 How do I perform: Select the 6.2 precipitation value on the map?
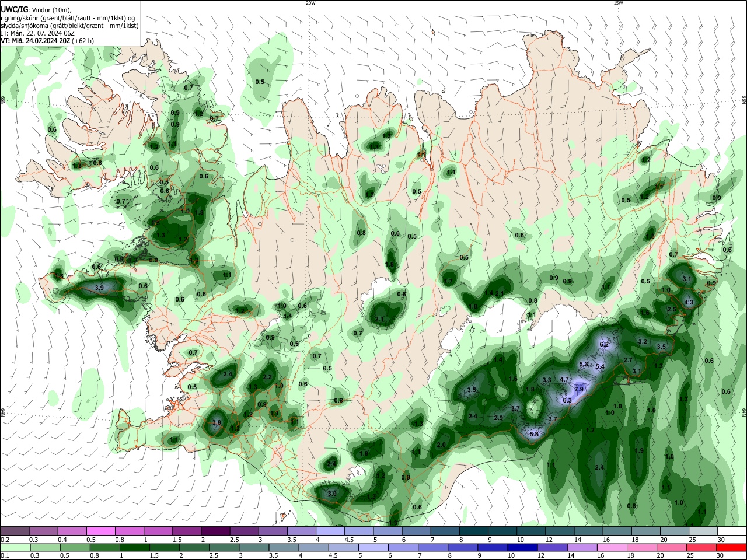(604, 344)
